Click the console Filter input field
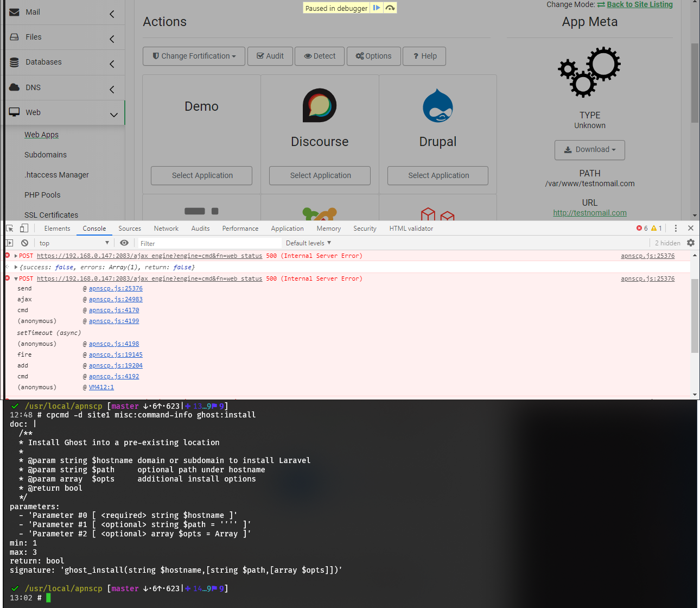The width and height of the screenshot is (700, 608). coord(209,243)
